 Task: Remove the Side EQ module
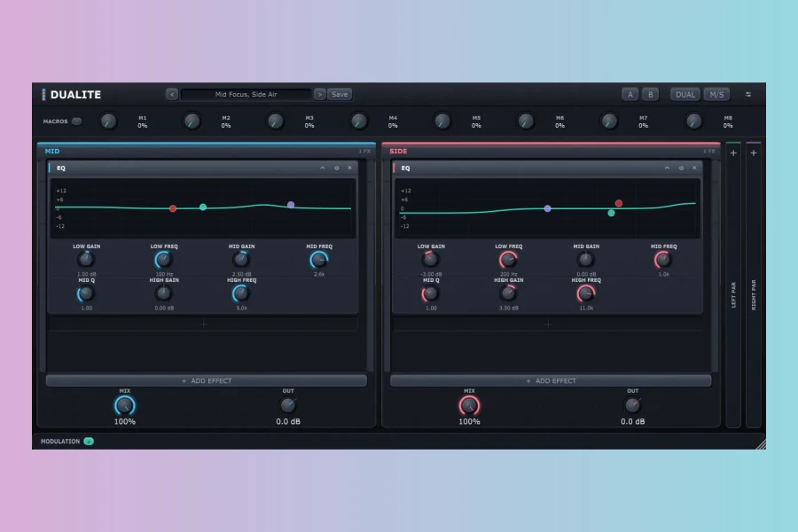pos(694,168)
